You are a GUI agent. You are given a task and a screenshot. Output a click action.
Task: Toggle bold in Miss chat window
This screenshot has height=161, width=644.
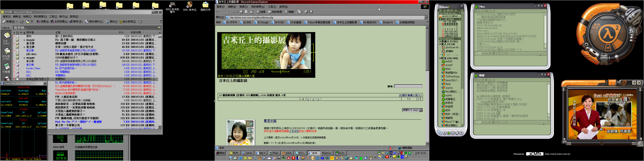pos(494,53)
